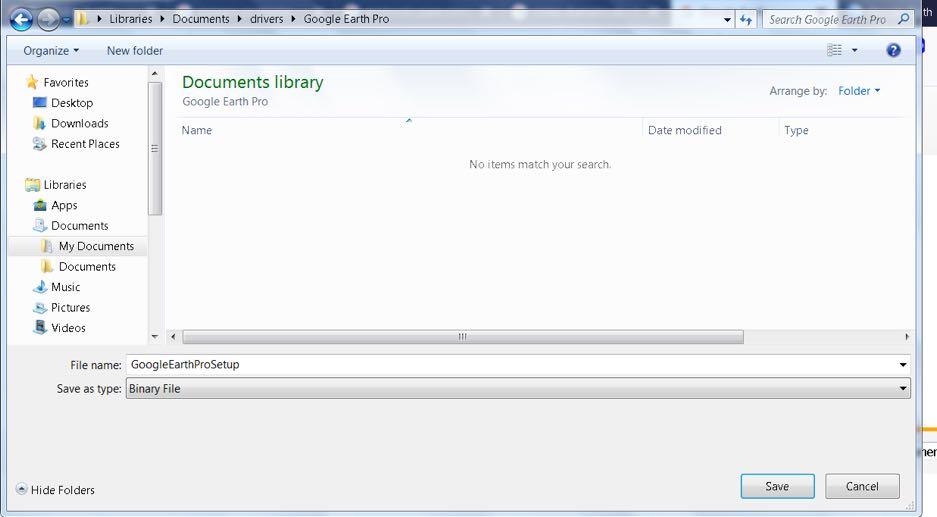Click the folder icon in address bar
Screen dimensions: 937x517
click(x=82, y=19)
